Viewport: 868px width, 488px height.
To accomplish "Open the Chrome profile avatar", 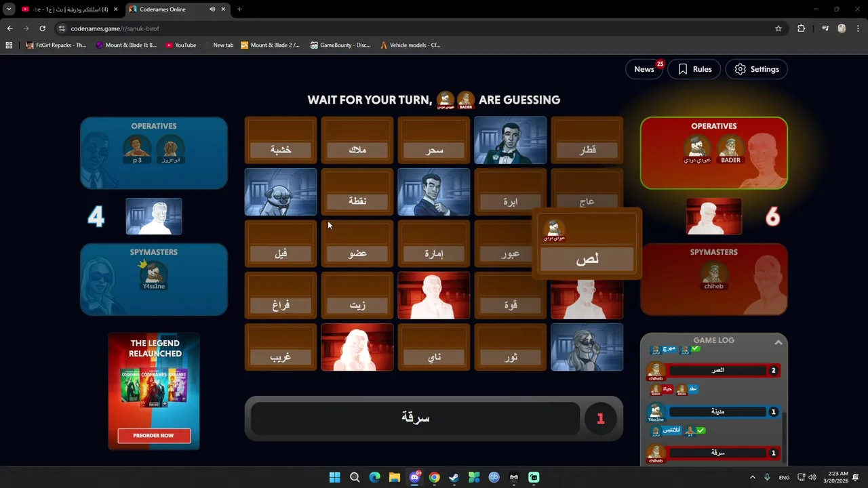I will click(x=842, y=28).
